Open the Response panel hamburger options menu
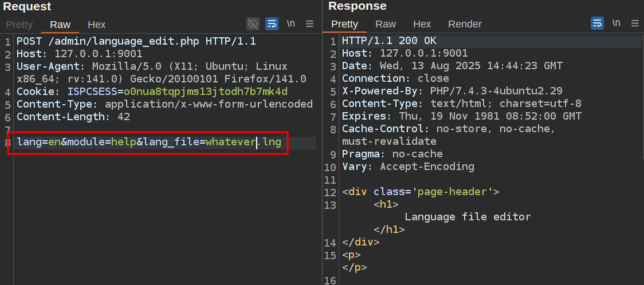644x285 pixels. pyautogui.click(x=635, y=23)
